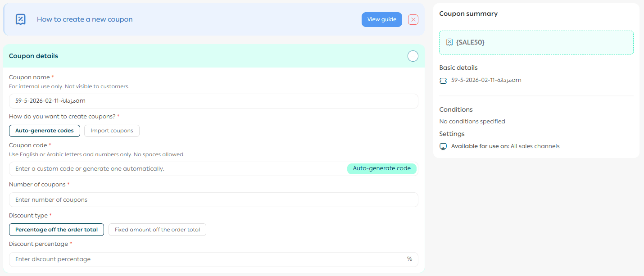Choose the Import coupons option

coord(112,131)
